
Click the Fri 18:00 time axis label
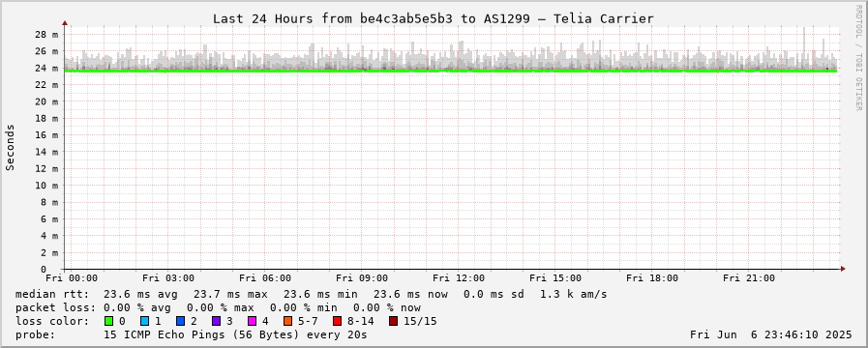click(x=652, y=277)
